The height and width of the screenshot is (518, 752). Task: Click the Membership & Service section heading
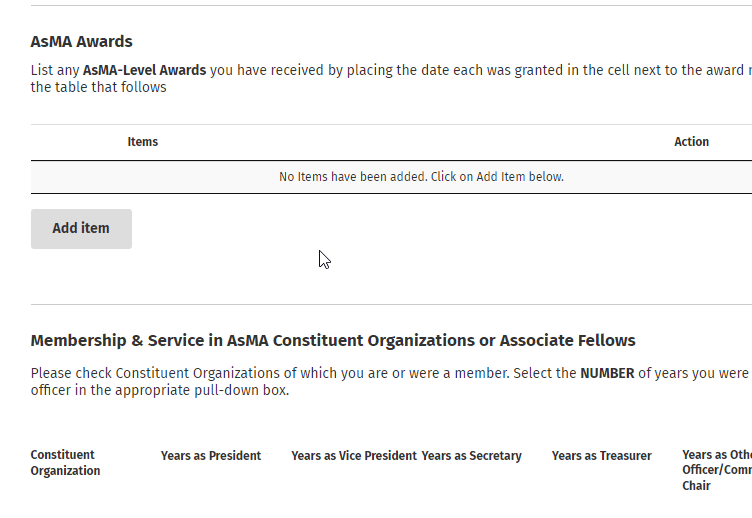pos(333,341)
